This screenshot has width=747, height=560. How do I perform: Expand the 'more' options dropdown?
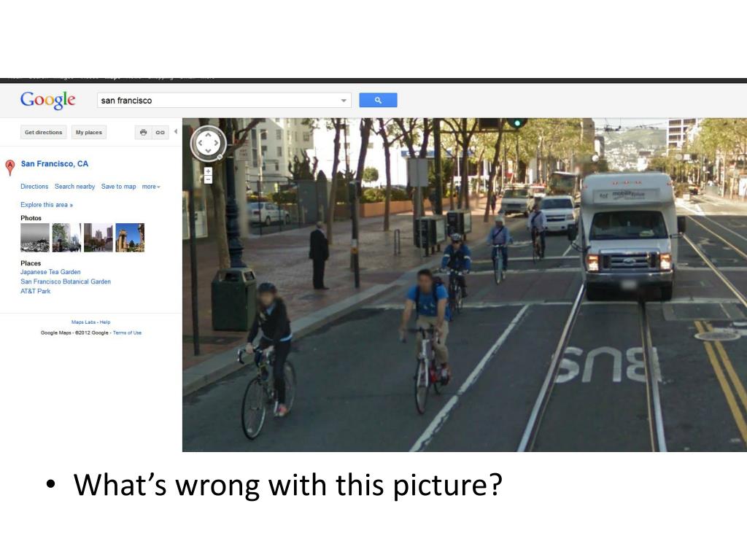(x=151, y=187)
